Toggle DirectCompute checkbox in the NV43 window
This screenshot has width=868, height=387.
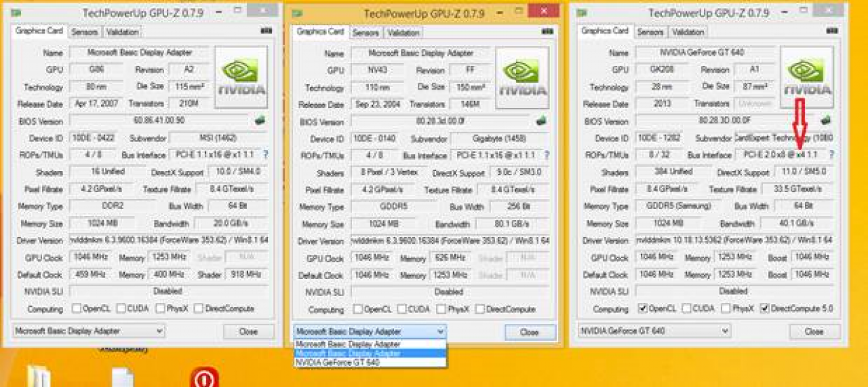click(x=480, y=309)
